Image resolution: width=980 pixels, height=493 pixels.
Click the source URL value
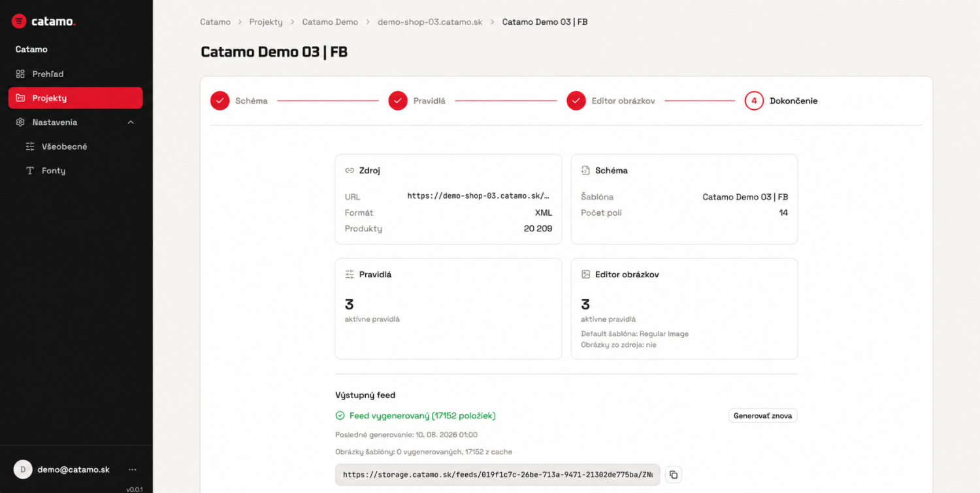(x=479, y=195)
